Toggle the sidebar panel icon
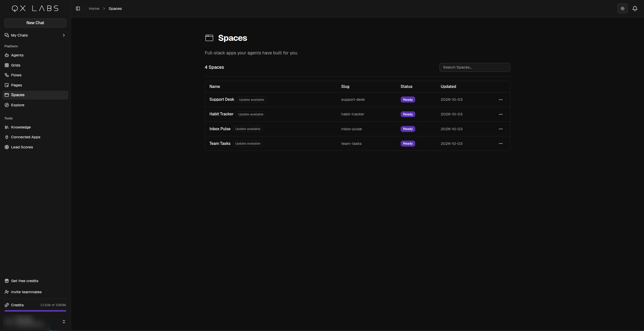 pos(78,9)
